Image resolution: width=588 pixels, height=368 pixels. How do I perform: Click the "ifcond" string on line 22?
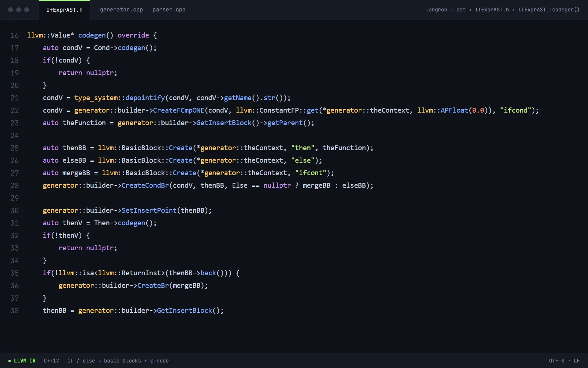pos(515,110)
